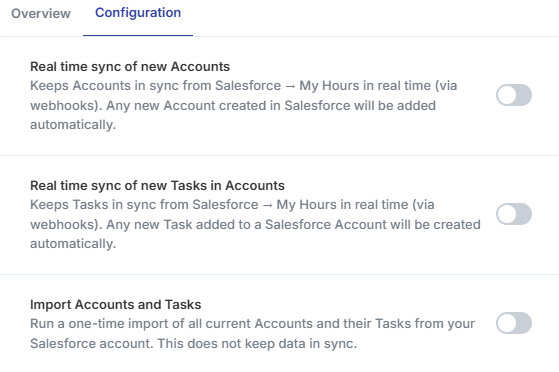This screenshot has height=372, width=559.
Task: Turn on Real time sync of new Tasks toggle
Action: (514, 214)
